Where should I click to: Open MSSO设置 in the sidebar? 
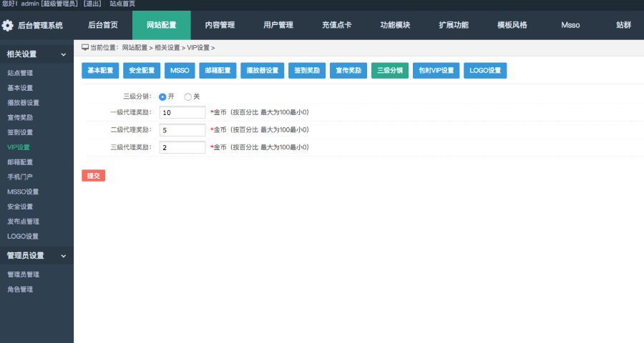coord(23,192)
